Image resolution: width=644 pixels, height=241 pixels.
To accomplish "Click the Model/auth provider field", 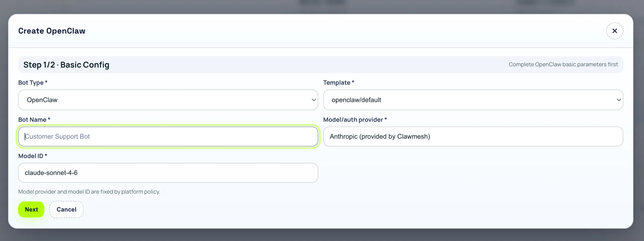I will (473, 136).
